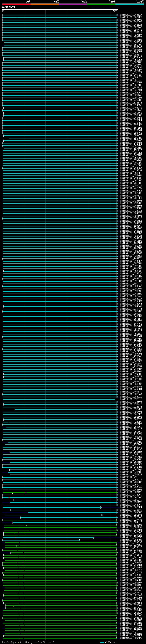Select the UniRef100_Q86ZF9 label

131,635
